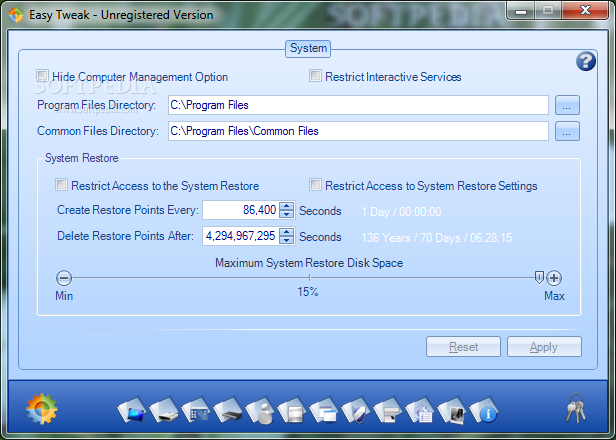Open the security shield category icon
Image resolution: width=616 pixels, height=440 pixels.
[356, 411]
